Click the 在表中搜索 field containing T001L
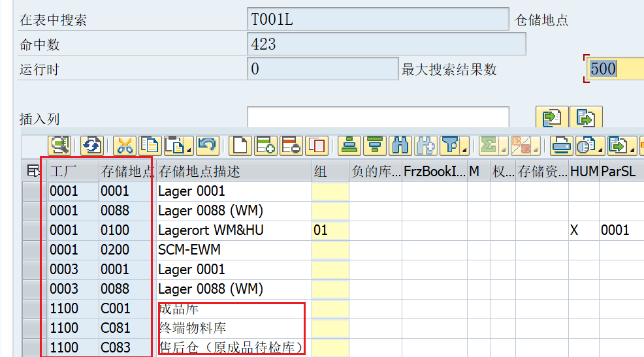Image resolution: width=644 pixels, height=357 pixels. tap(378, 19)
